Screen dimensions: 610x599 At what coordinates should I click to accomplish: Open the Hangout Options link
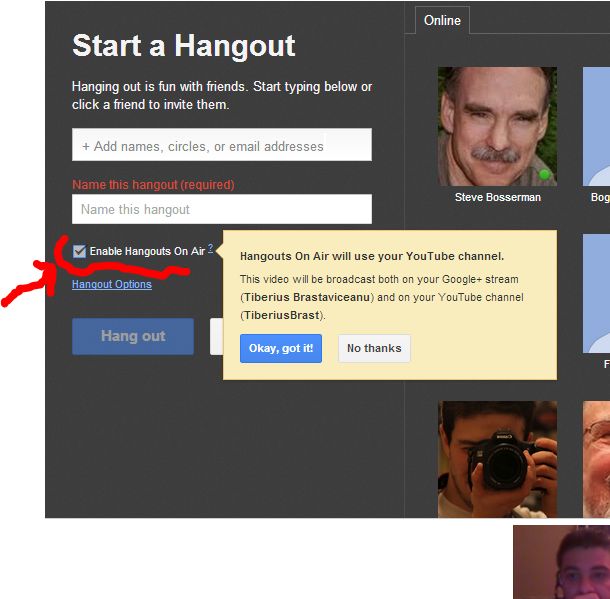point(112,284)
